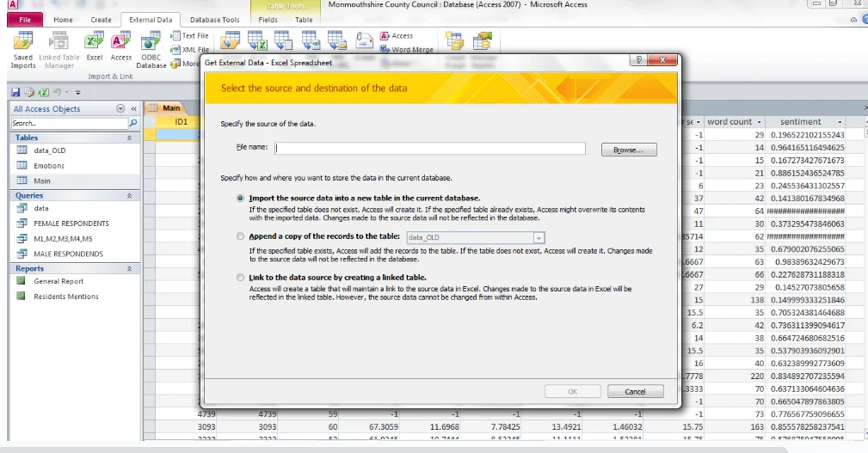Click the ID1 column header
This screenshot has height=453, width=868.
(181, 122)
